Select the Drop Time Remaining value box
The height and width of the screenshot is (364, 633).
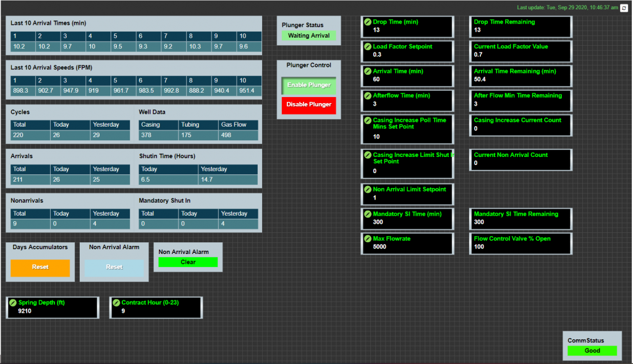tap(520, 27)
